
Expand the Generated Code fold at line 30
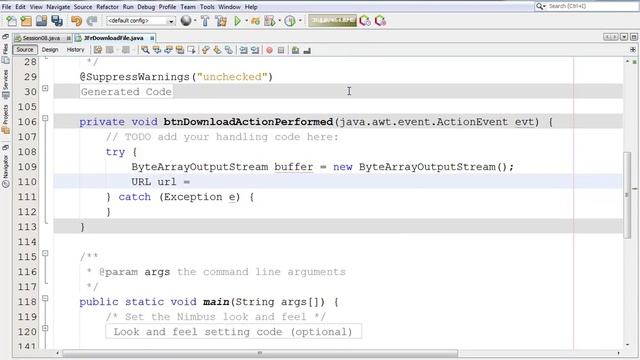point(45,88)
